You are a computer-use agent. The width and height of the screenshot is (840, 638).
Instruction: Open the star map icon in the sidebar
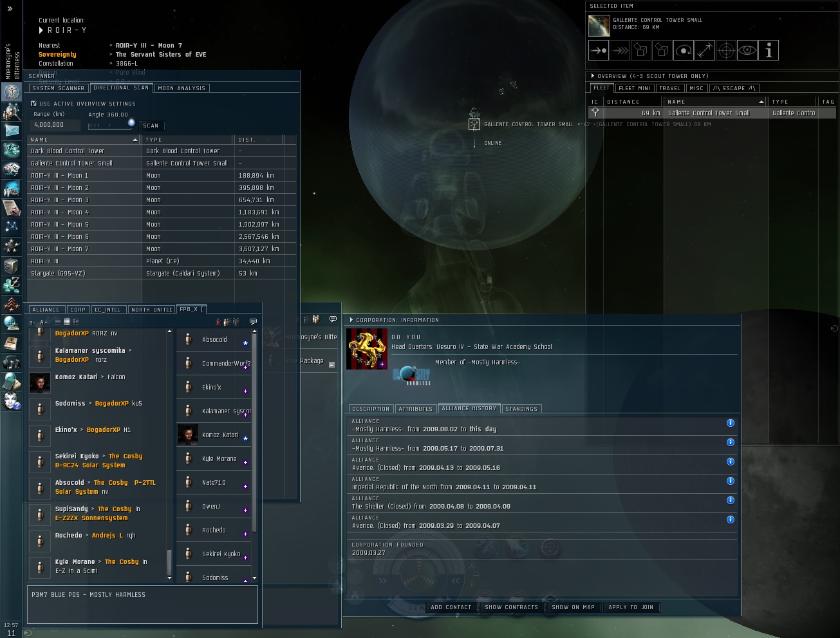point(11,227)
